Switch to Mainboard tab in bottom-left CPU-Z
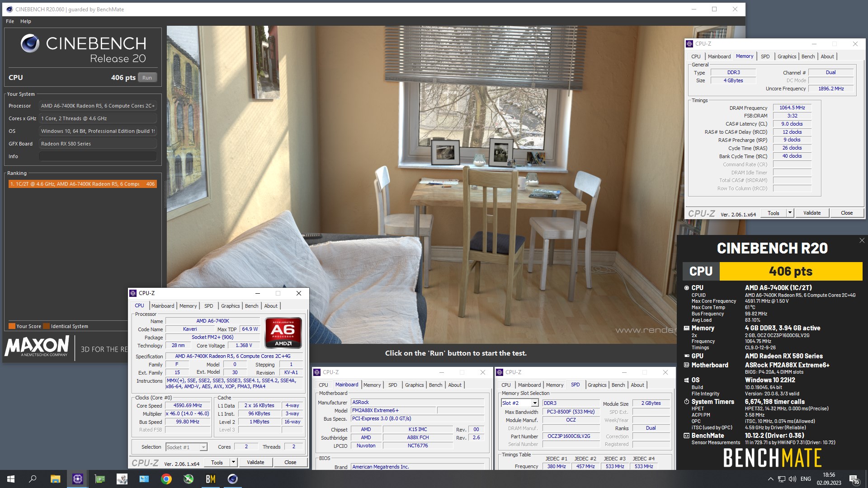The width and height of the screenshot is (868, 488). tap(163, 306)
